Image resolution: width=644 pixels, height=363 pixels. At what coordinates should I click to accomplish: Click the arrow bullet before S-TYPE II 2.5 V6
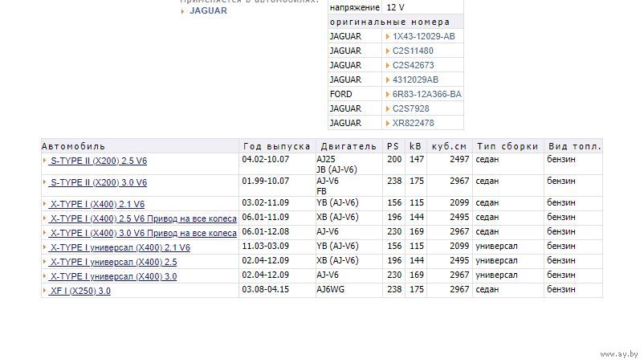click(44, 161)
